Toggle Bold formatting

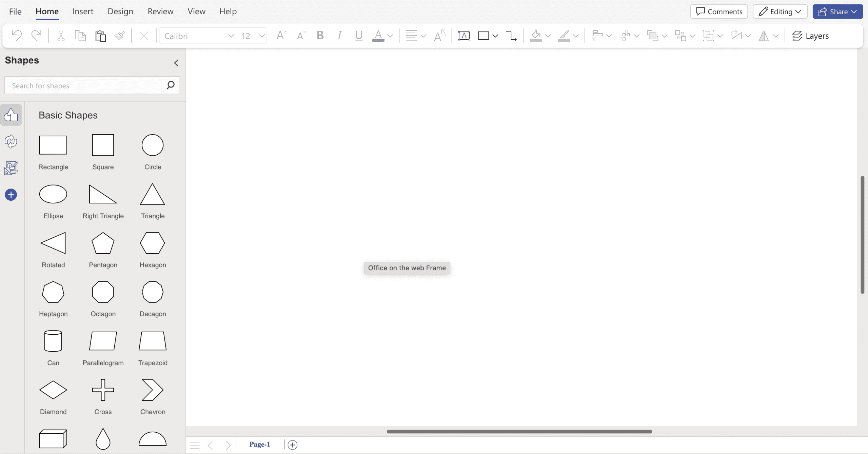(320, 36)
